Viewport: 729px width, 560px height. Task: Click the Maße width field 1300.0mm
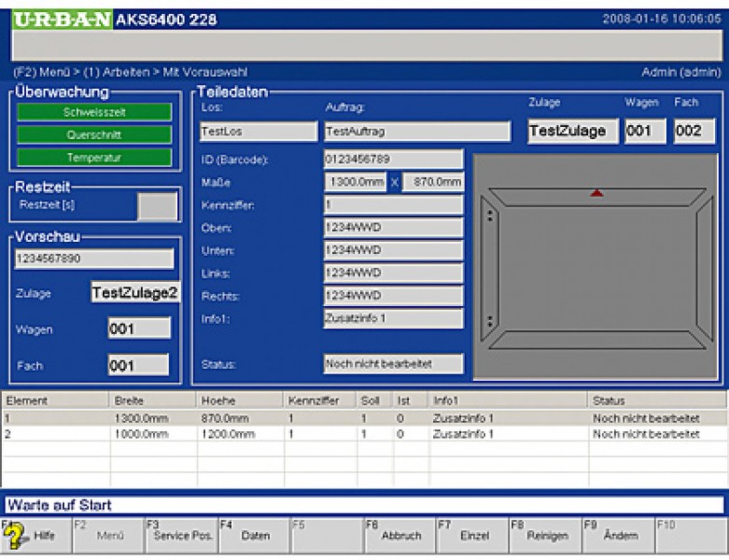pos(356,182)
